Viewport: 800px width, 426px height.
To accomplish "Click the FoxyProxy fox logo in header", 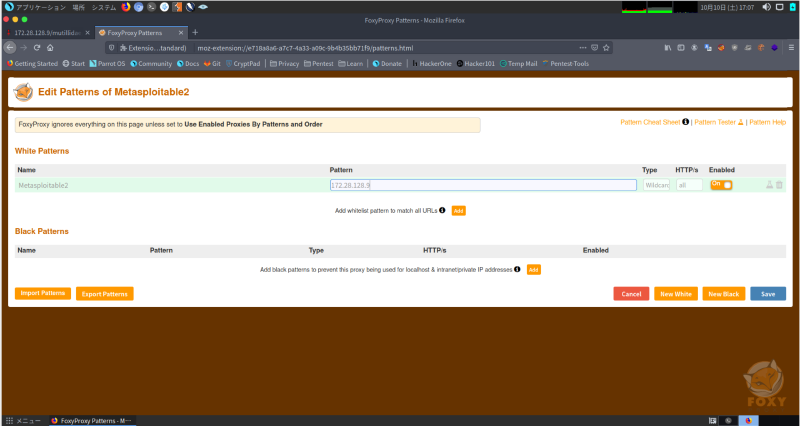I will pyautogui.click(x=23, y=93).
